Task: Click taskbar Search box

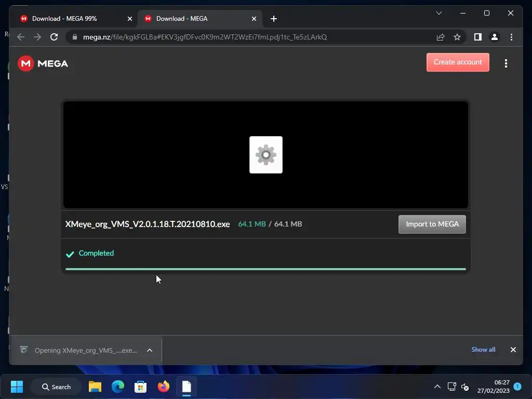Action: point(56,387)
